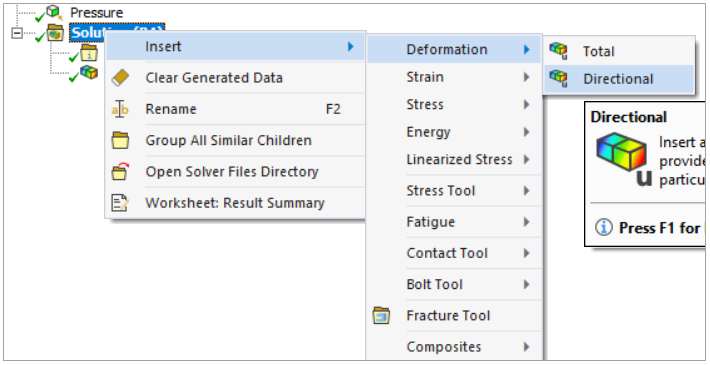The image size is (710, 365).
Task: Expand the Stress Tool submenu arrow
Action: coord(526,191)
